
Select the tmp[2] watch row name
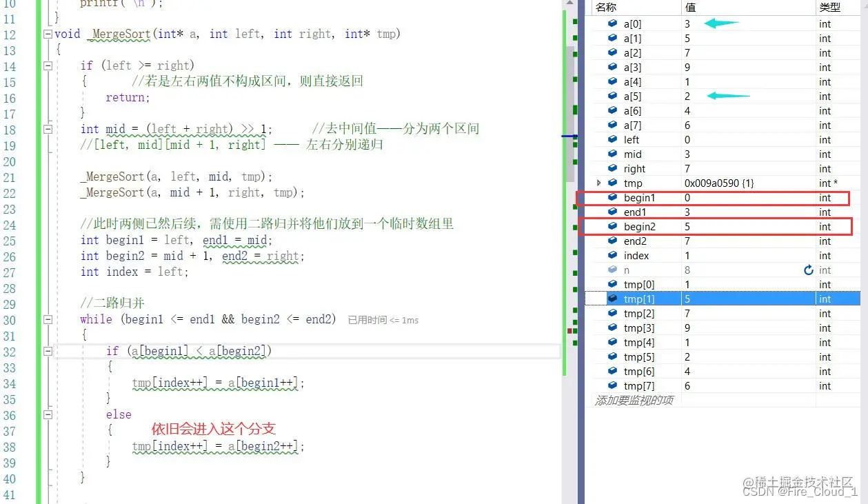pos(639,313)
